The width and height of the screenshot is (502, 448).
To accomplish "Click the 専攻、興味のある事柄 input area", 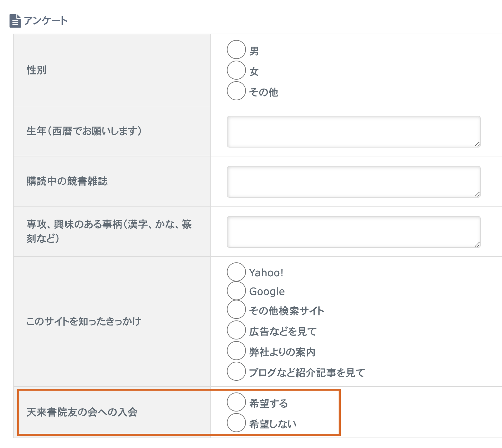I will (x=353, y=232).
